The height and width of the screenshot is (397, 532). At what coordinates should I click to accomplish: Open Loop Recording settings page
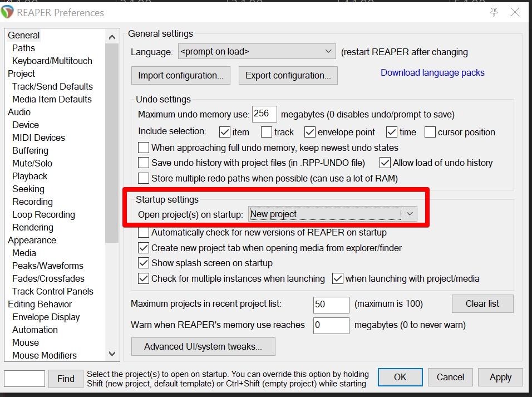click(44, 214)
